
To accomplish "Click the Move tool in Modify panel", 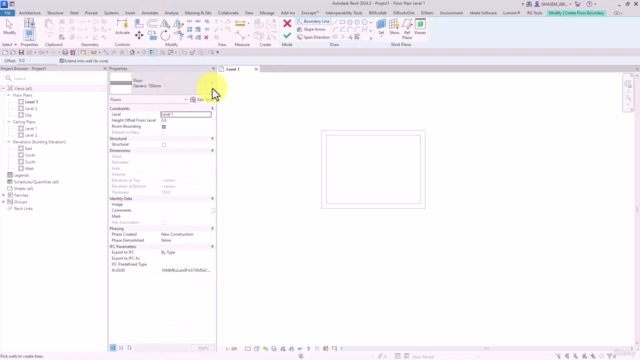I will coord(139,36).
